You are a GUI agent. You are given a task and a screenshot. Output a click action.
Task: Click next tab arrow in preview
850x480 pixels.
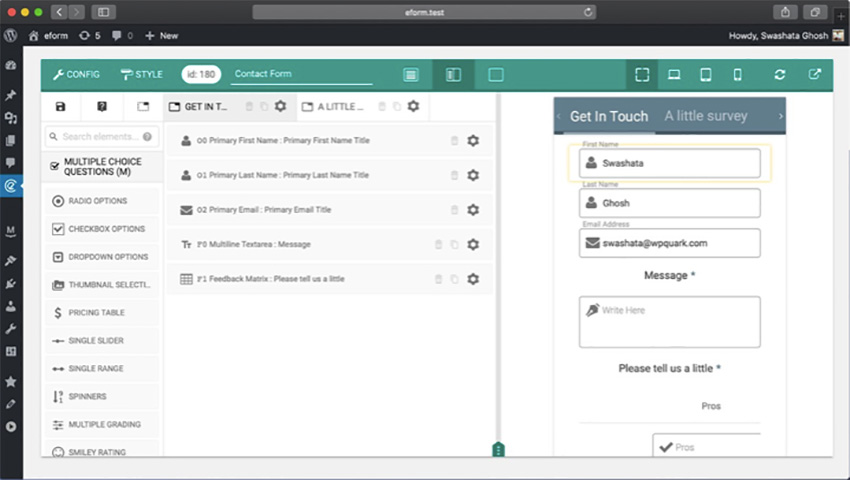coord(780,116)
